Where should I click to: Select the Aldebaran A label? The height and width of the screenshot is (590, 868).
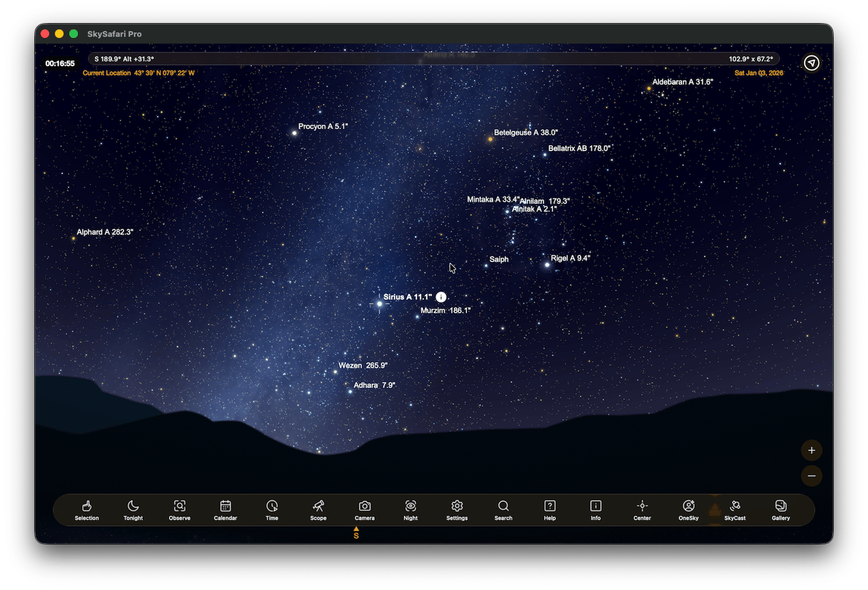pyautogui.click(x=682, y=82)
